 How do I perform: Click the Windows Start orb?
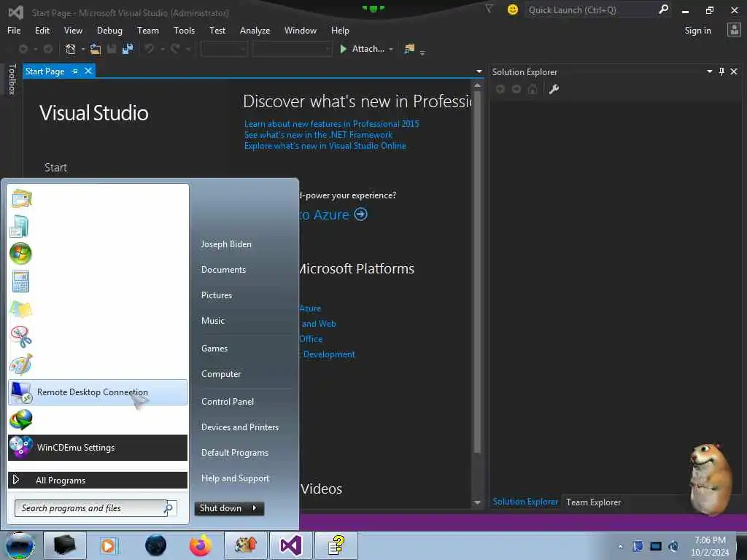[20, 545]
